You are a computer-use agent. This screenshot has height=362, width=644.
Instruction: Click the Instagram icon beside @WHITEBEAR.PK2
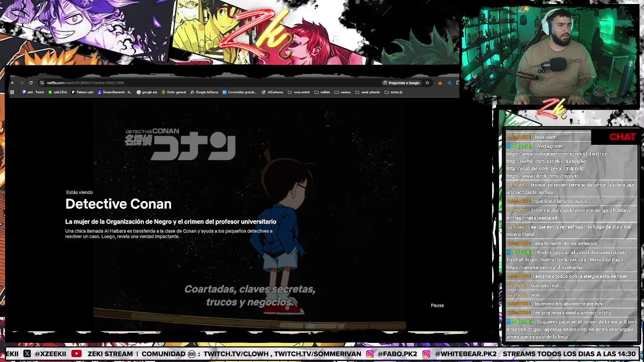tap(427, 354)
